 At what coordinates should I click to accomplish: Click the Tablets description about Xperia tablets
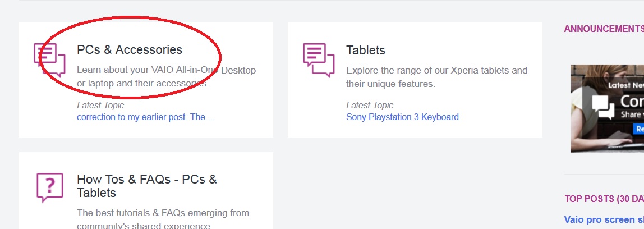[x=436, y=77]
